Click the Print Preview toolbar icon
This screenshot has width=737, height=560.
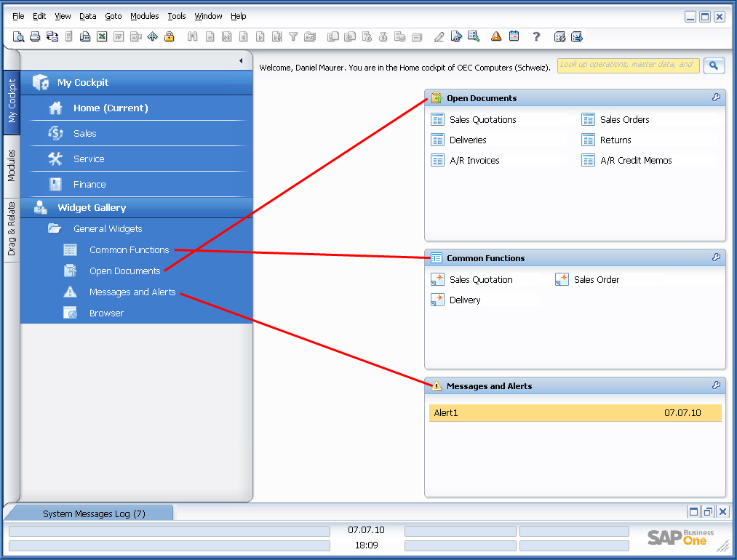click(18, 36)
